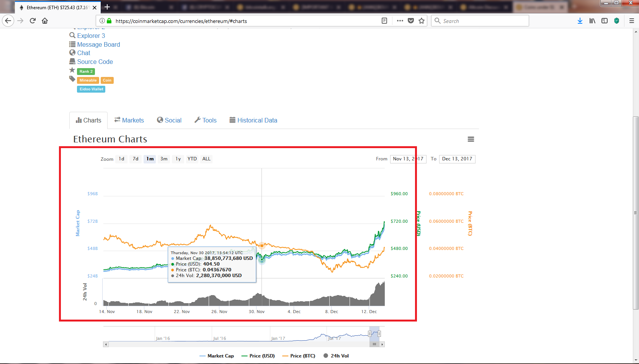
Task: Click the Coin tag
Action: click(x=107, y=80)
